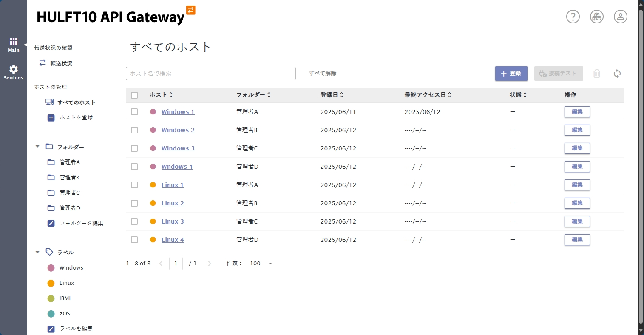Open the help question mark icon
The width and height of the screenshot is (644, 335).
click(573, 17)
